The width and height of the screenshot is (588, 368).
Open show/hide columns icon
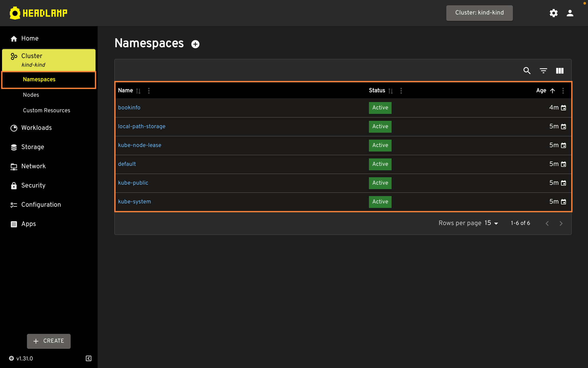click(560, 71)
